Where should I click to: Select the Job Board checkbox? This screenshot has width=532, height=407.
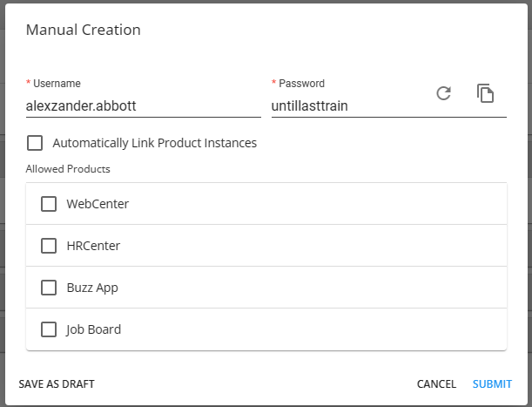pyautogui.click(x=49, y=329)
